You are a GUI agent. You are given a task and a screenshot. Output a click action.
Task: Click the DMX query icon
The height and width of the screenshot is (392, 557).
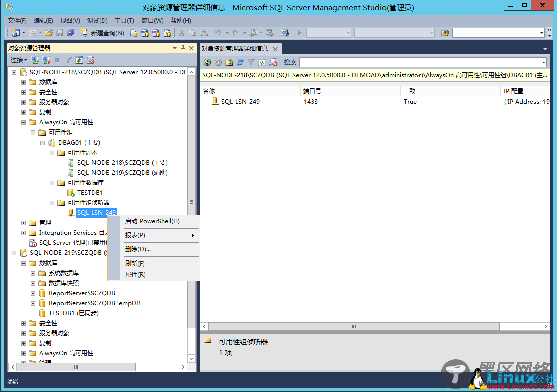pyautogui.click(x=156, y=33)
